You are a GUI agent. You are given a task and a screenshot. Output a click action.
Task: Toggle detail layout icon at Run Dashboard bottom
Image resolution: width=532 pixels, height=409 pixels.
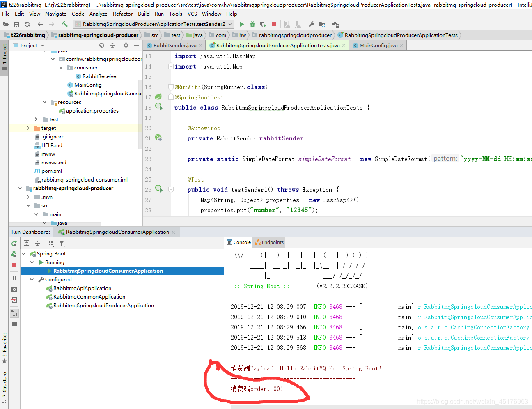[x=14, y=324]
